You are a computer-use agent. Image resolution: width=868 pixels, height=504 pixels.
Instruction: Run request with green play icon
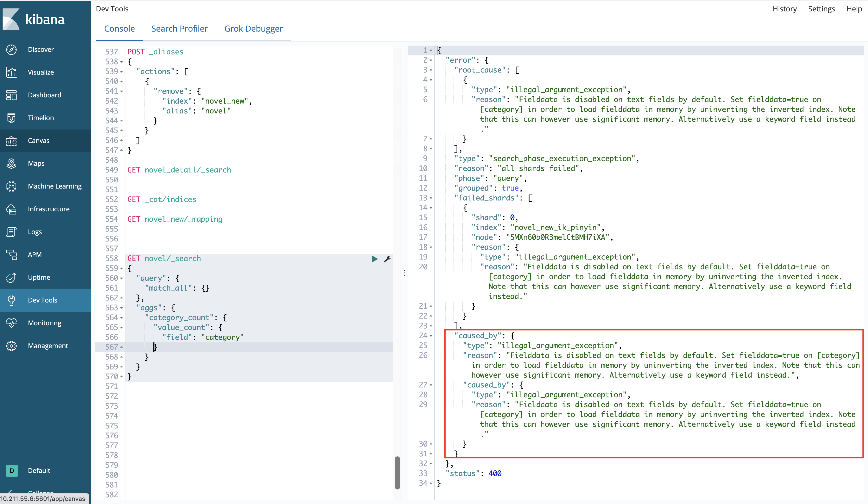[375, 259]
